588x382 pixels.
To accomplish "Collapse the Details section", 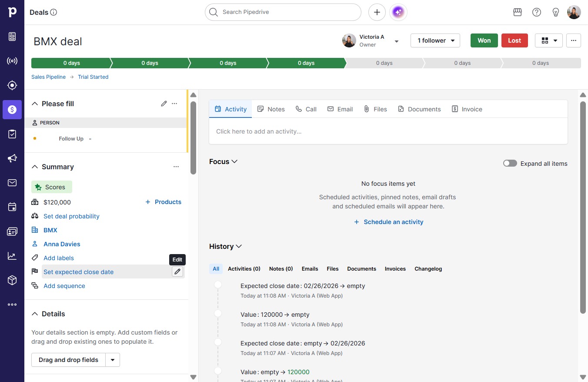I will coord(35,314).
